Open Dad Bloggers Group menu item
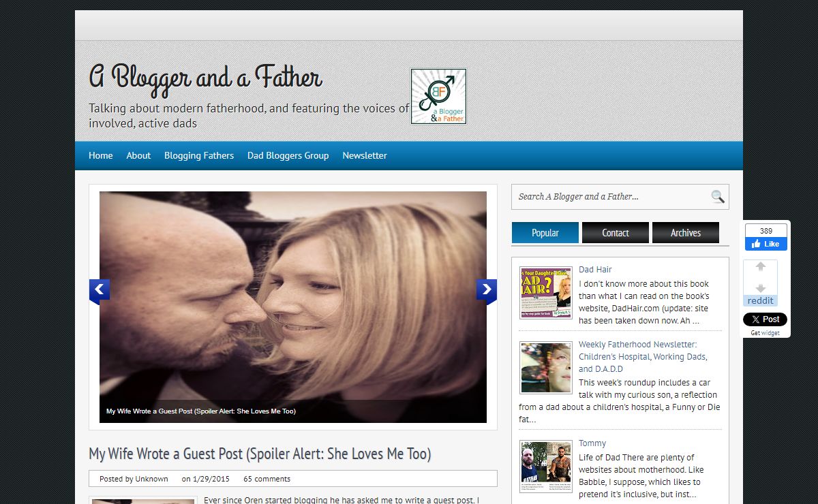Viewport: 818px width, 504px height. pos(288,155)
